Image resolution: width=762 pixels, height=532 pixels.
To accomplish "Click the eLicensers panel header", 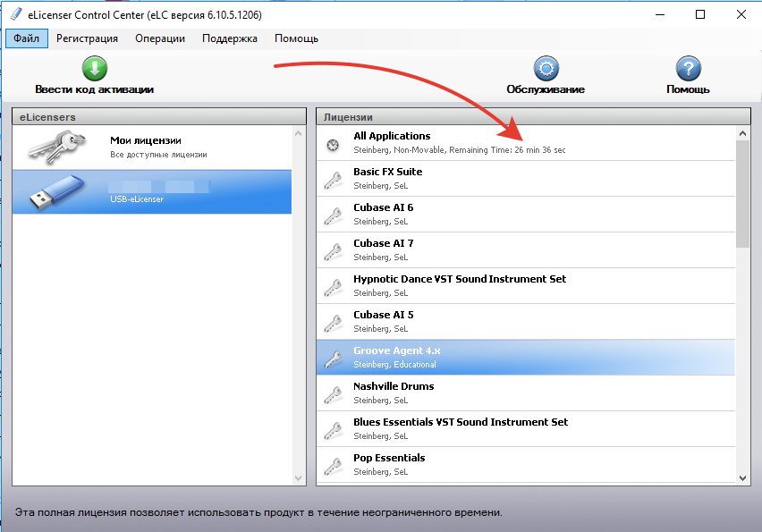I will (159, 116).
